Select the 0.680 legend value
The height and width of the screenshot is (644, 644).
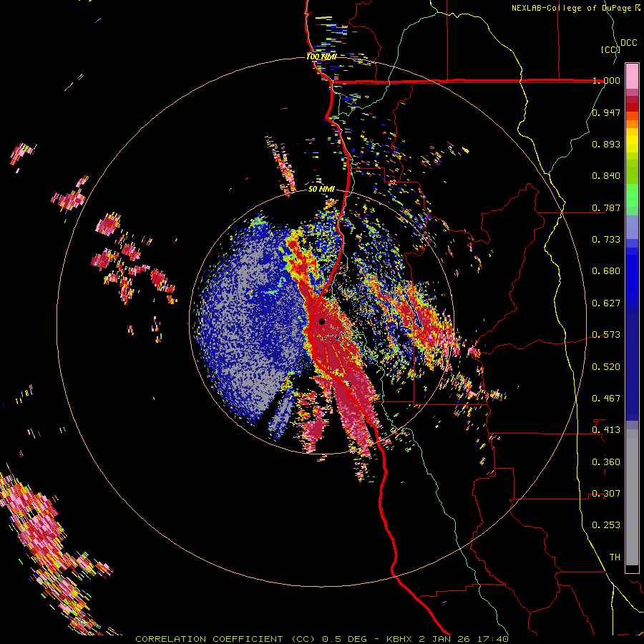606,271
